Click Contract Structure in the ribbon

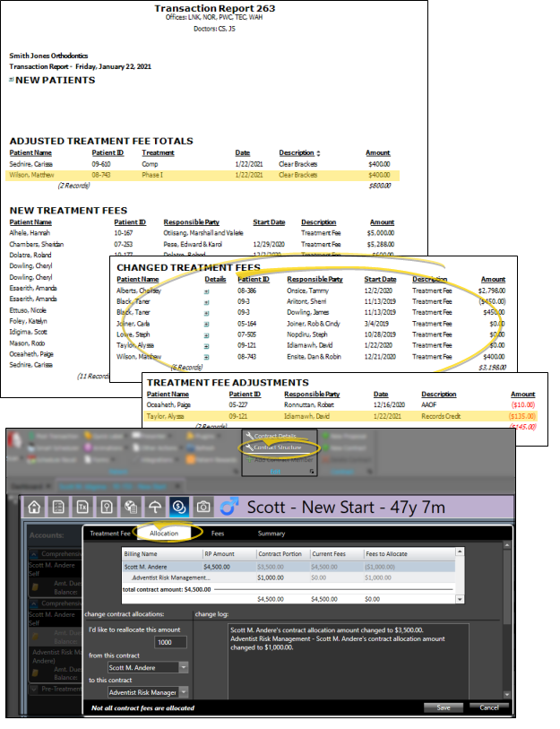click(277, 447)
